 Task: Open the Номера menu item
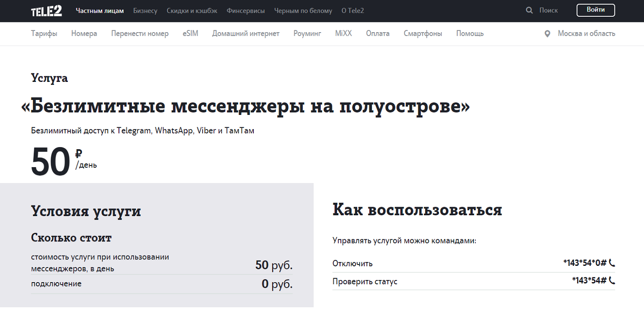[x=84, y=33]
